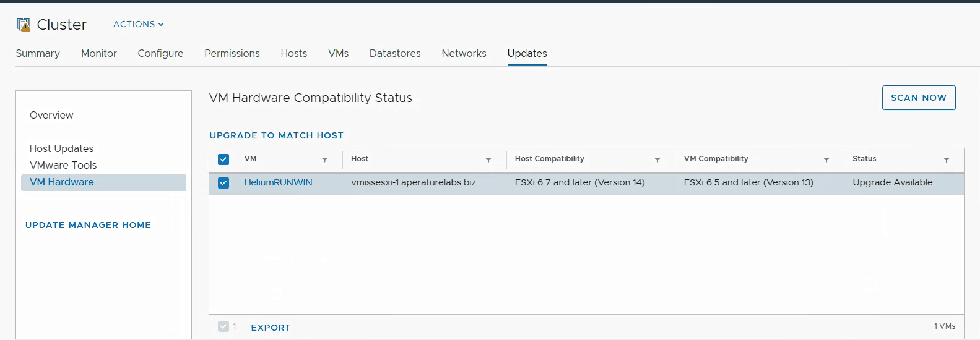Image resolution: width=980 pixels, height=340 pixels.
Task: Filter the VM Compatibility column
Action: [x=826, y=160]
